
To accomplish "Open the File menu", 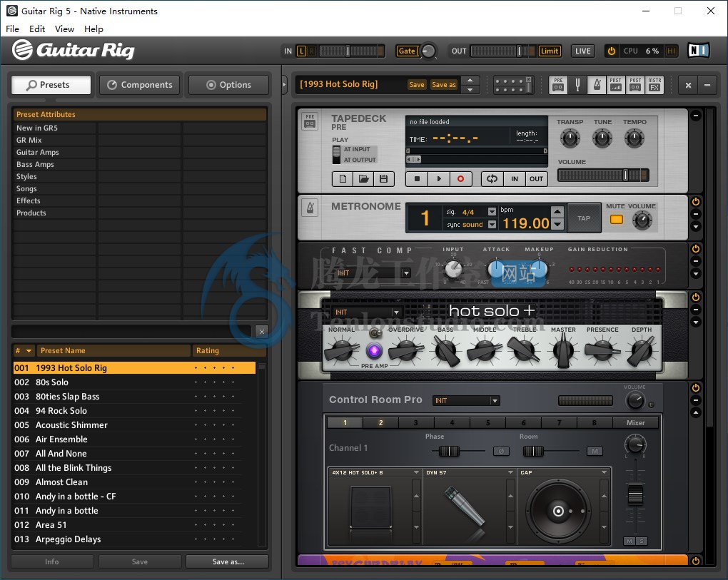I will [13, 29].
